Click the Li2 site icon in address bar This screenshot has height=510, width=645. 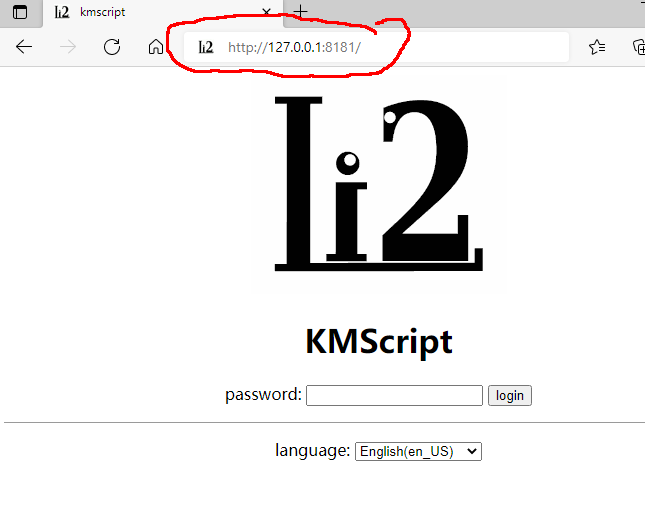point(206,47)
